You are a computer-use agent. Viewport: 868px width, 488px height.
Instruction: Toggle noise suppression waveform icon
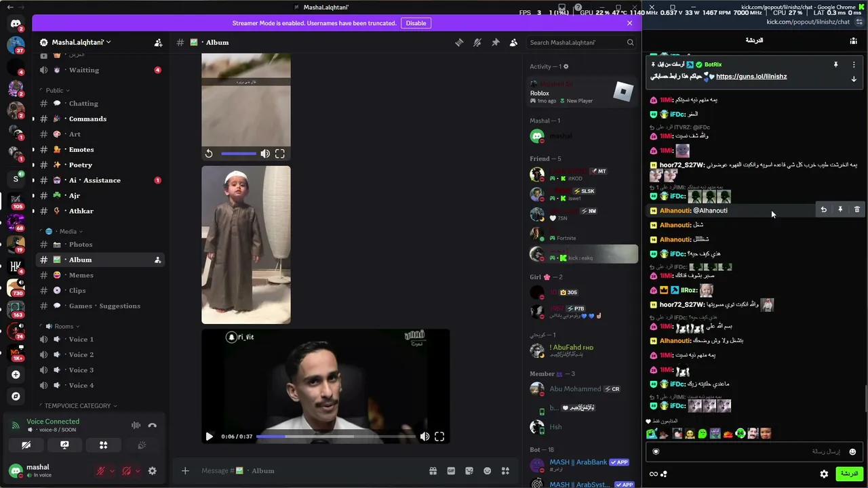coord(136,425)
